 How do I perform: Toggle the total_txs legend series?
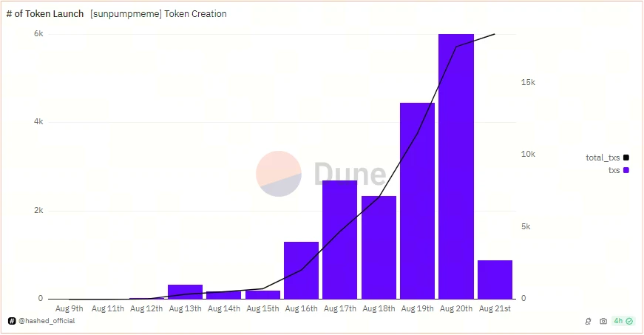click(x=607, y=158)
